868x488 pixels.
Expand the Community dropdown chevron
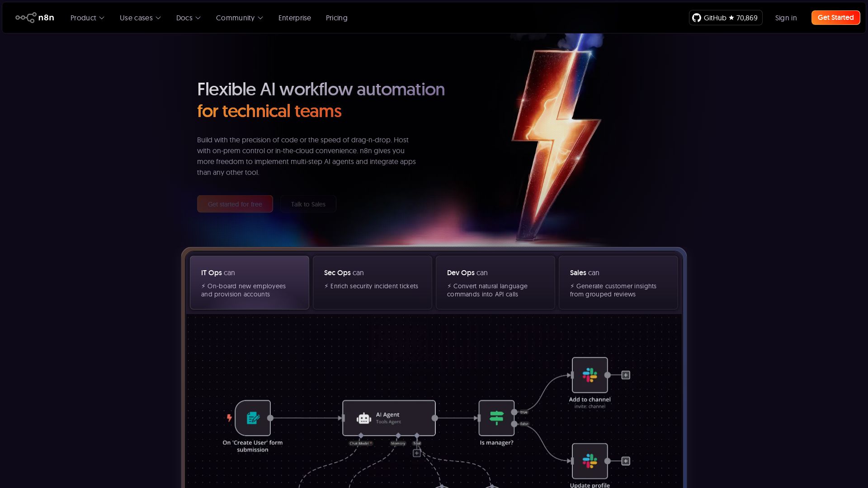[x=260, y=18]
